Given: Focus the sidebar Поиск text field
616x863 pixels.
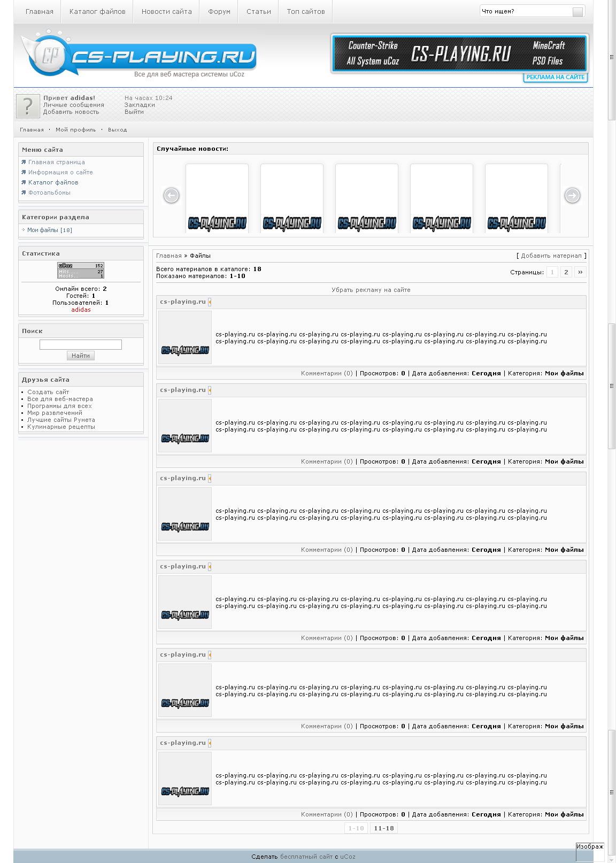Looking at the screenshot, I should coord(81,344).
